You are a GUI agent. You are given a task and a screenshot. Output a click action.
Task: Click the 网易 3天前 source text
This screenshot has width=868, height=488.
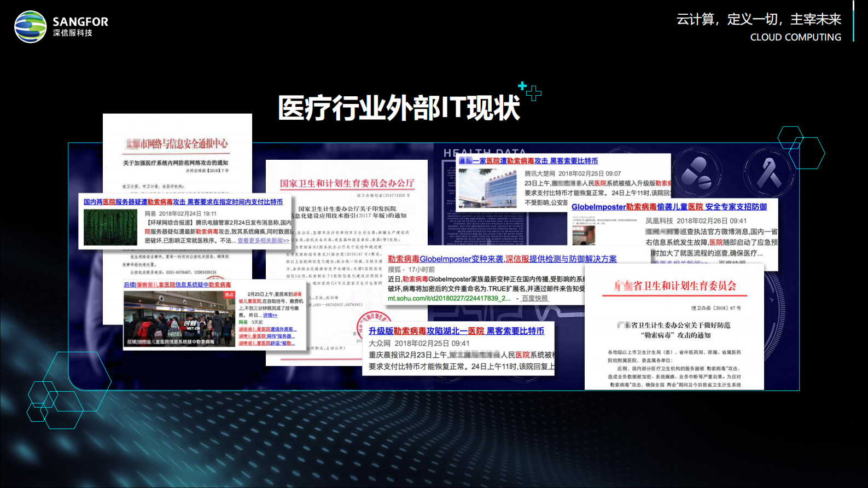[x=251, y=322]
